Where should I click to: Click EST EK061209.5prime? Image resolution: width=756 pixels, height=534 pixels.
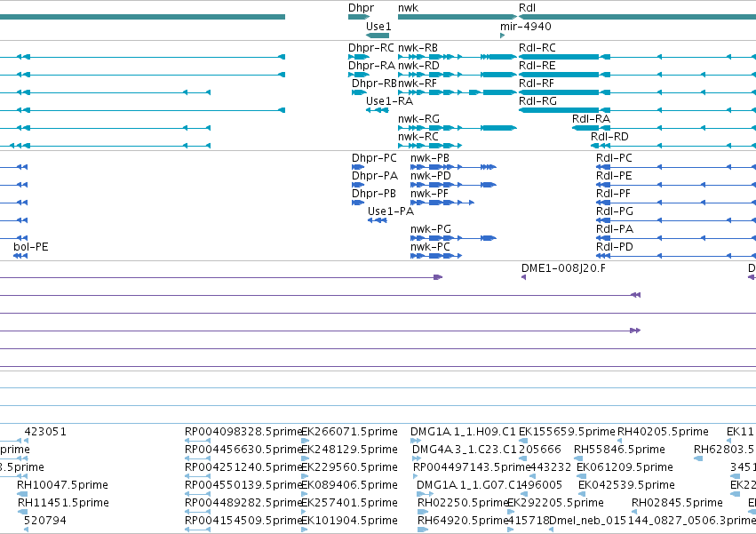pyautogui.click(x=625, y=467)
